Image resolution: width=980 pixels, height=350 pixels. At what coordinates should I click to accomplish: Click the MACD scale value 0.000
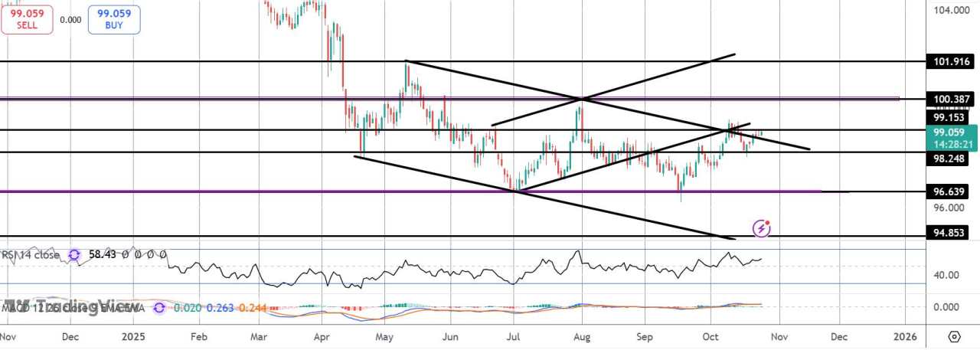click(x=948, y=307)
